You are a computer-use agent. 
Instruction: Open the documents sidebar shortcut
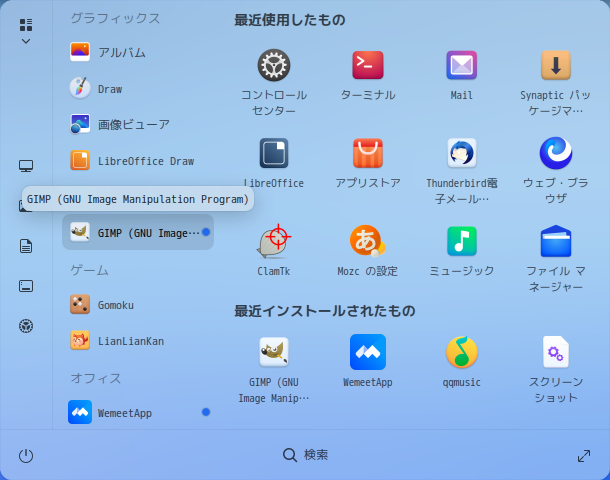pyautogui.click(x=26, y=246)
